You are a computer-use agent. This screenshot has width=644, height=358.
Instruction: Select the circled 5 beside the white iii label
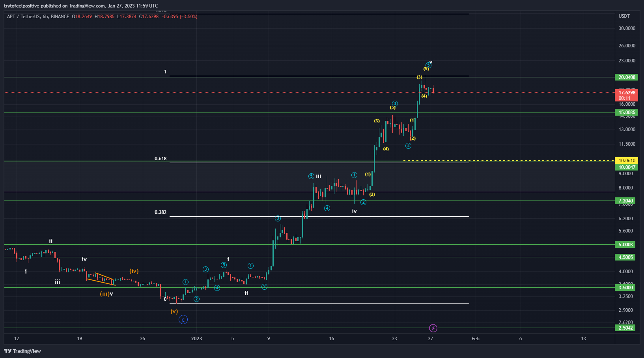pyautogui.click(x=311, y=176)
